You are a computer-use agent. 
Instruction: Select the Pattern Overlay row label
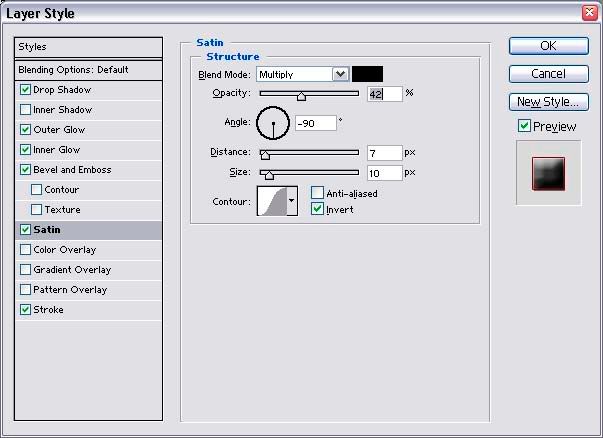click(x=70, y=290)
